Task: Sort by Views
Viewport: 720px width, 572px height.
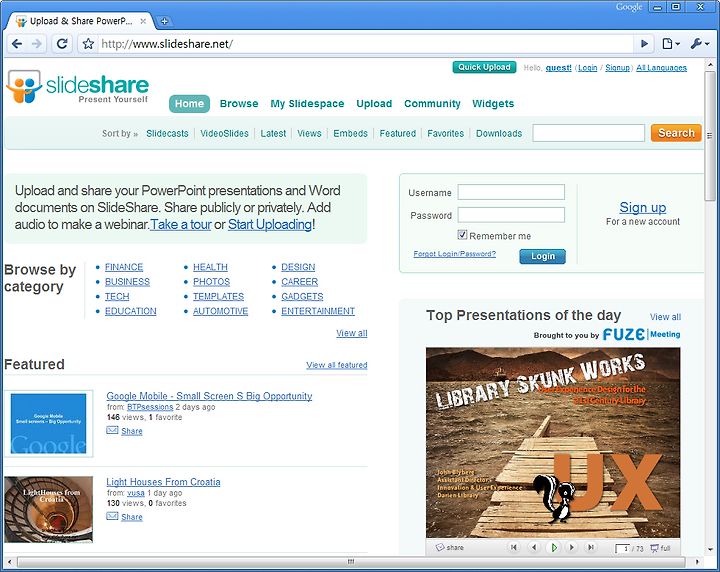Action: tap(309, 134)
